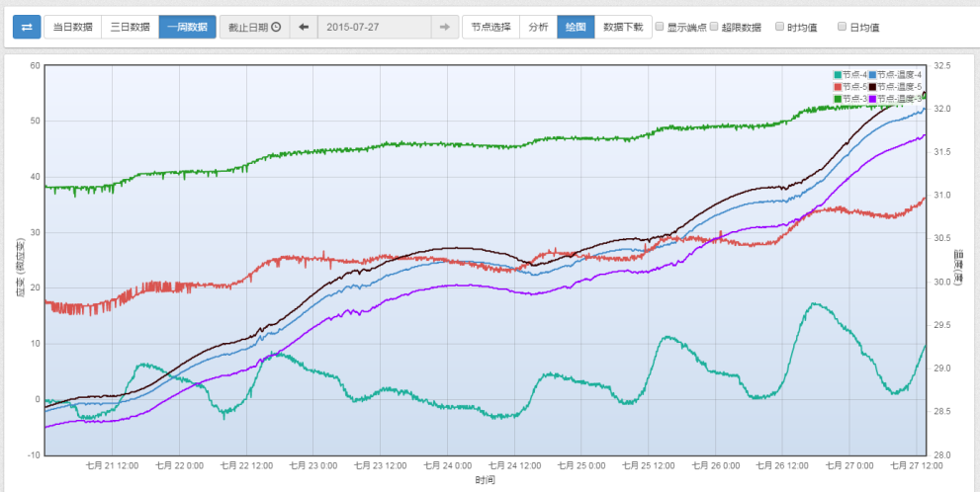Switch to 三日数据 view
This screenshot has height=492, width=980.
[130, 27]
